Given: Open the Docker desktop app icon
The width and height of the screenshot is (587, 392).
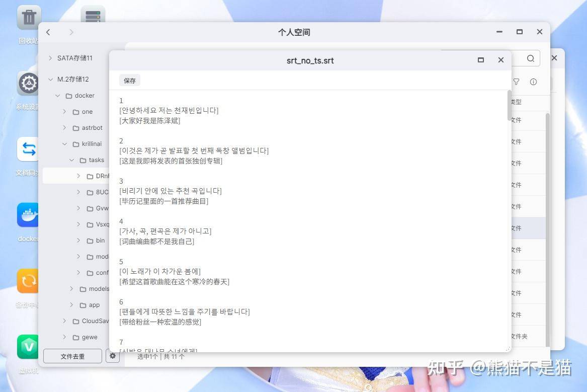Looking at the screenshot, I should point(28,215).
